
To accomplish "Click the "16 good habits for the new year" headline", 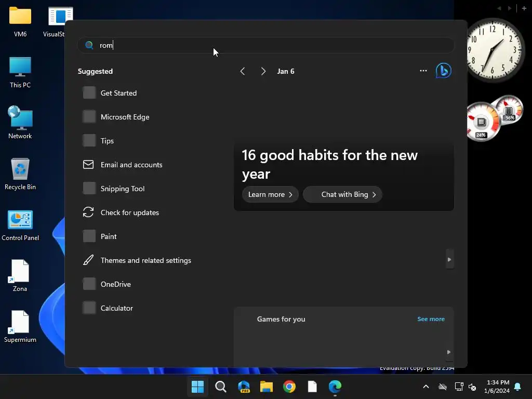I will point(329,165).
